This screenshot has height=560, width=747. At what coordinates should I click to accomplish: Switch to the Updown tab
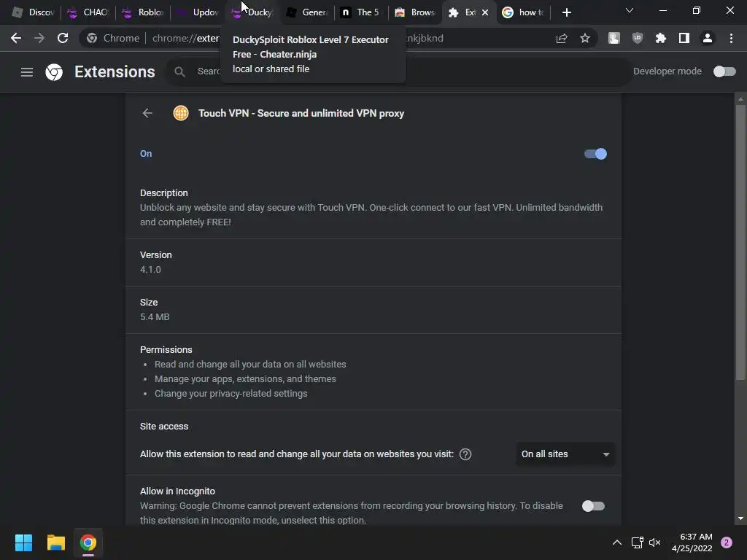click(x=197, y=12)
